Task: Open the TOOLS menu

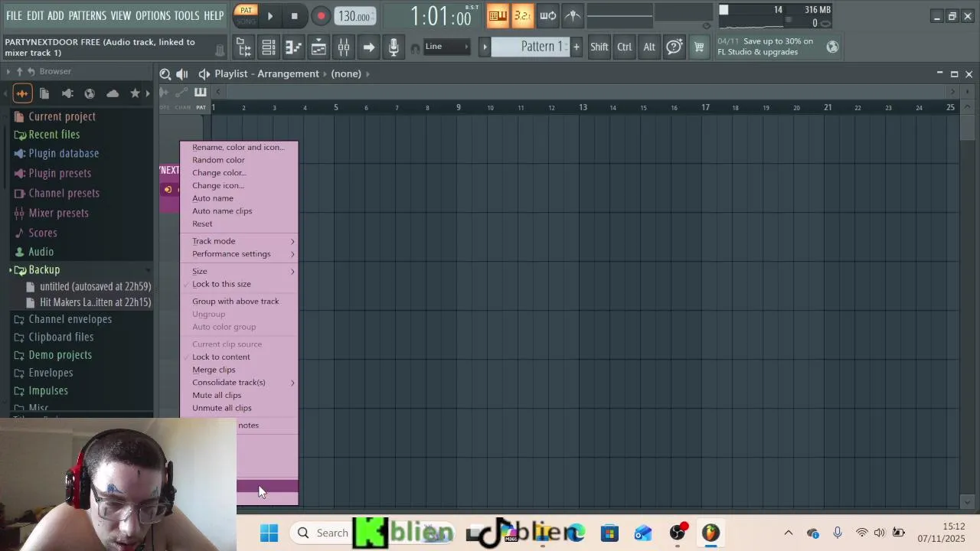Action: 186,15
